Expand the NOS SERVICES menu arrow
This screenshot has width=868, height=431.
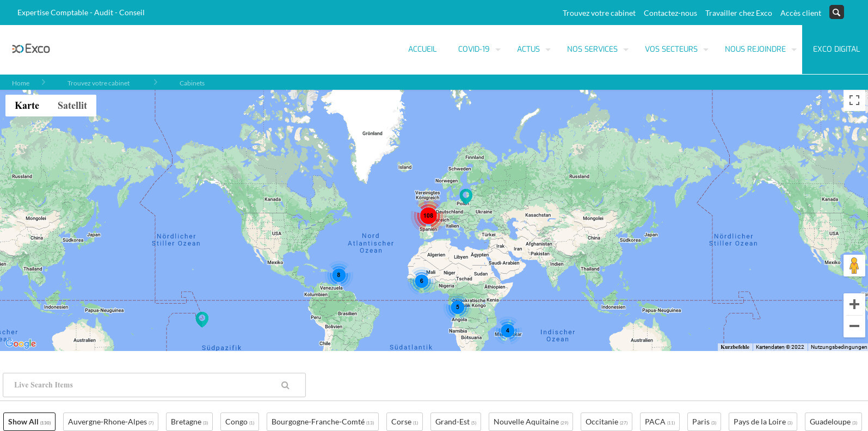626,50
